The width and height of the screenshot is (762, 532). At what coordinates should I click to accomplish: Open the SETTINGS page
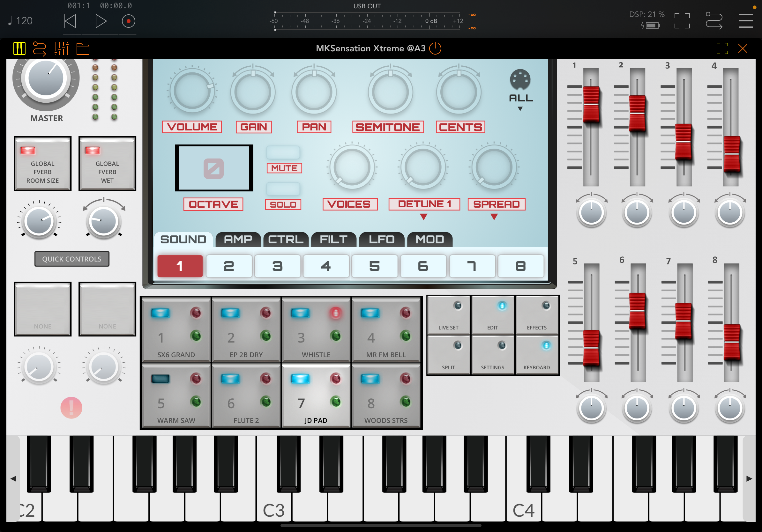(492, 355)
